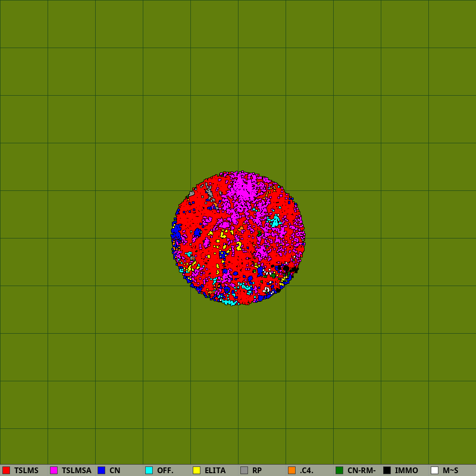476x476 pixels.
Task: Select the ELITA legend label
Action: 215,471
